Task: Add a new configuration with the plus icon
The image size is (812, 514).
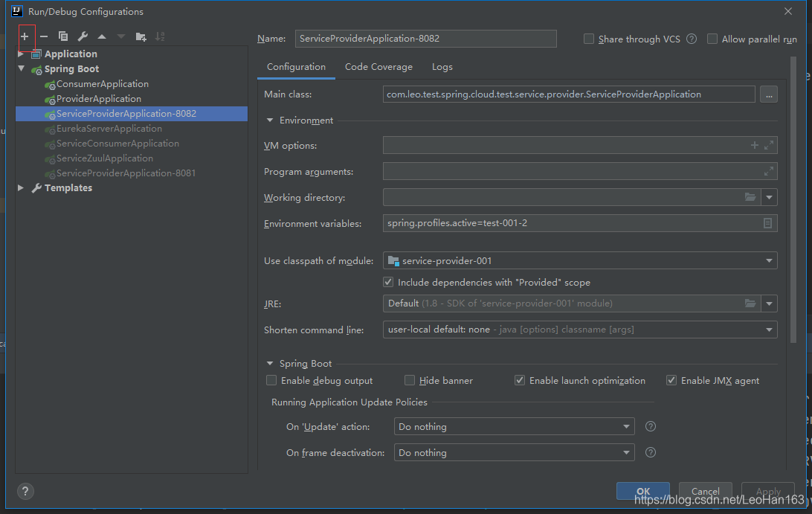Action: coord(25,36)
